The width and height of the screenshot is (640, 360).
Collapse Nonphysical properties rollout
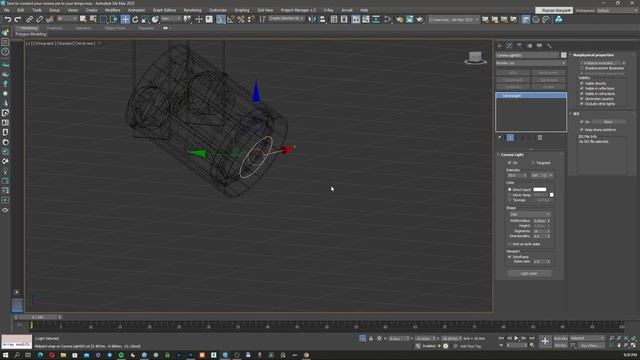pyautogui.click(x=593, y=55)
